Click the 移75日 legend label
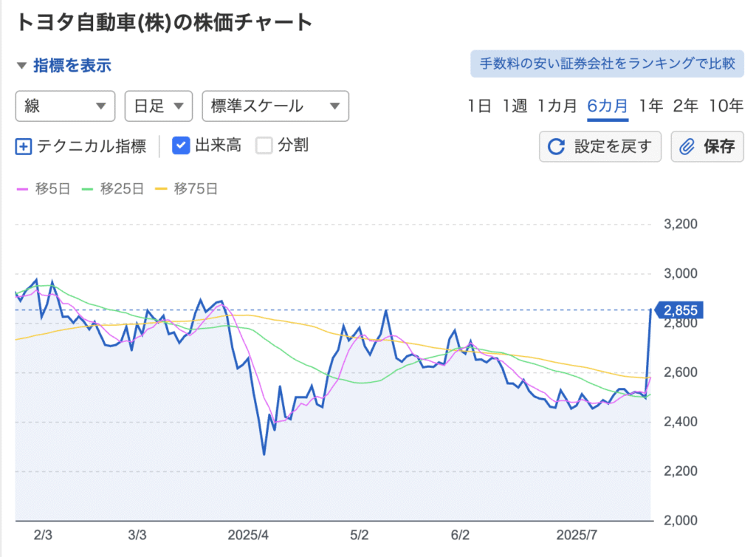Viewport: 756px width, 557px height. [196, 189]
